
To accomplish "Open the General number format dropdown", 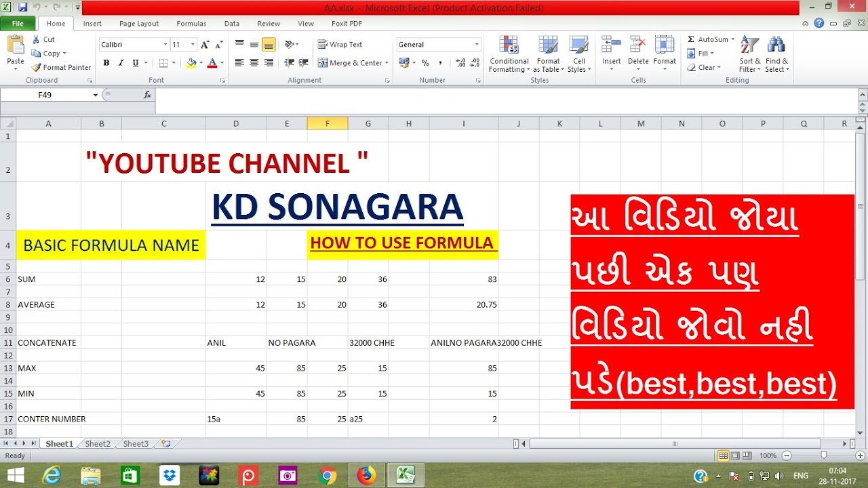I will [477, 45].
